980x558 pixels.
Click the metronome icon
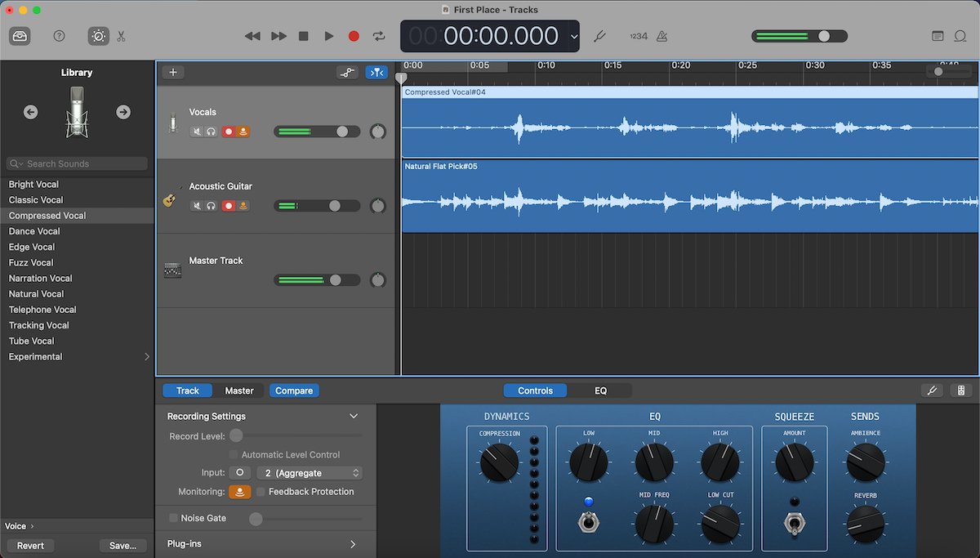click(662, 36)
